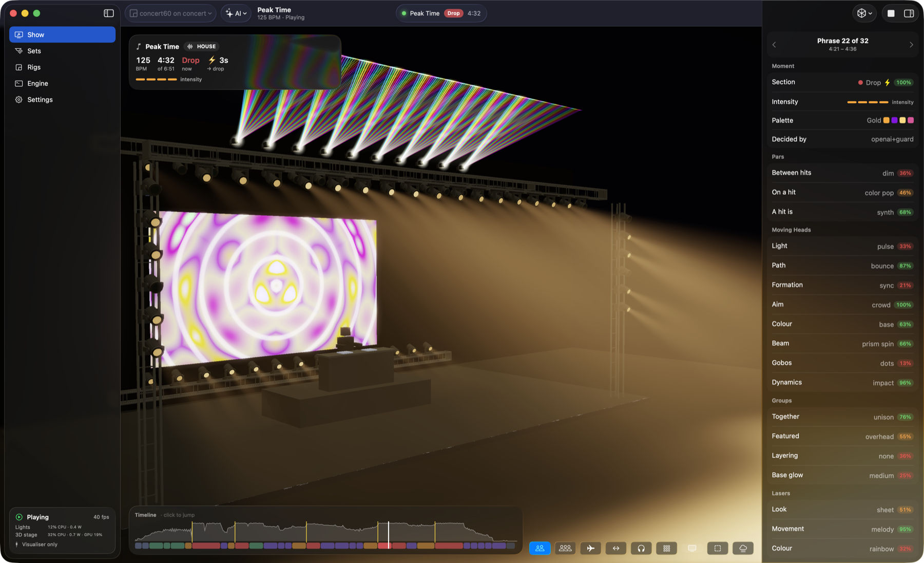This screenshot has width=924, height=563.
Task: Toggle the headphones button
Action: (641, 548)
